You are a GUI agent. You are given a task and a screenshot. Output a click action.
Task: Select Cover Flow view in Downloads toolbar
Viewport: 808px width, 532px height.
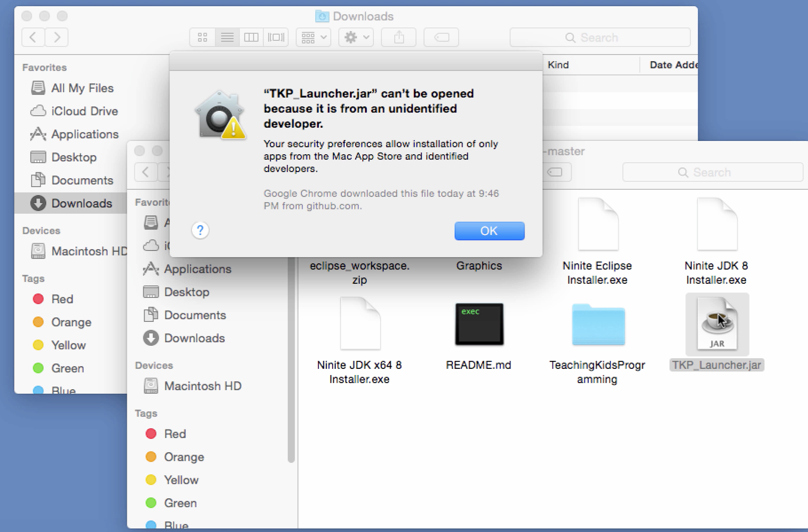click(x=276, y=38)
